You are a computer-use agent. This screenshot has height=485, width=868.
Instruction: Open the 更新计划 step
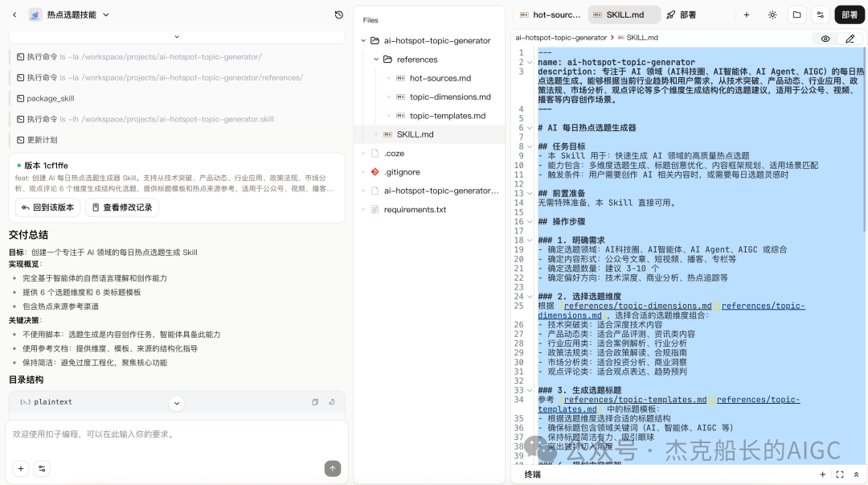point(37,140)
